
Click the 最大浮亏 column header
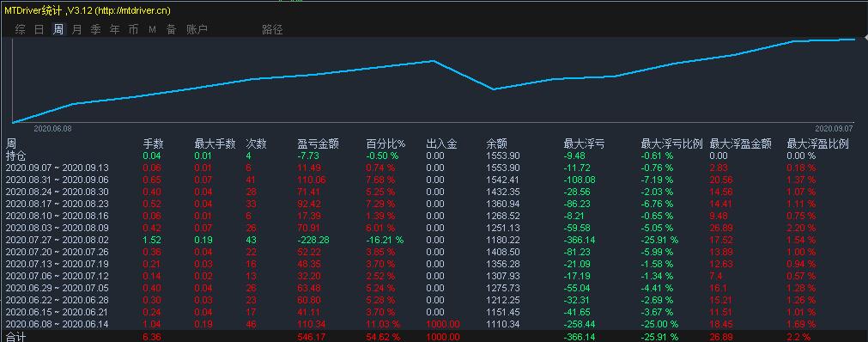pos(584,144)
